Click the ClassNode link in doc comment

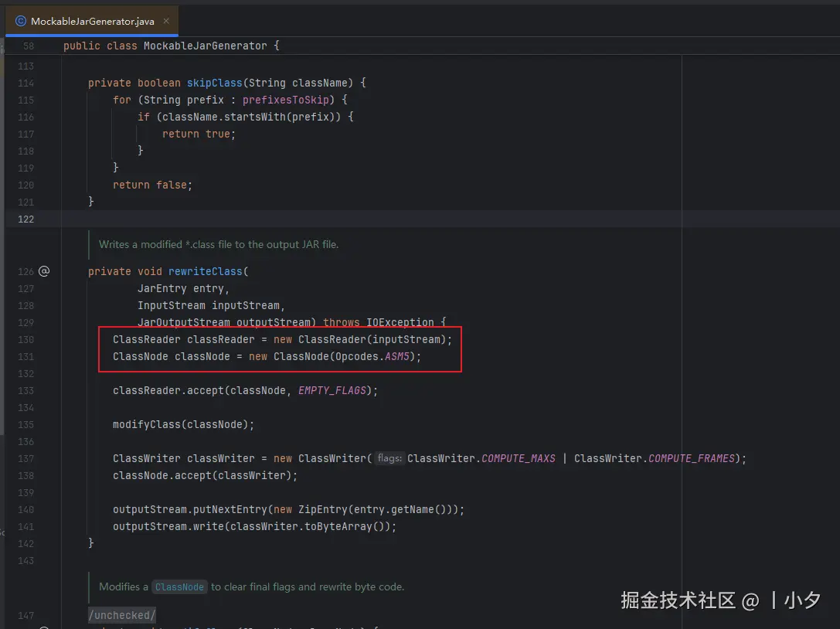pyautogui.click(x=179, y=587)
